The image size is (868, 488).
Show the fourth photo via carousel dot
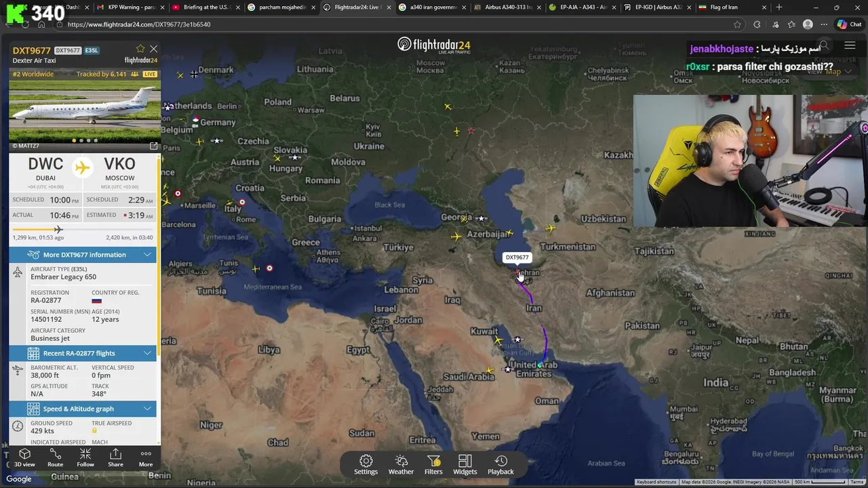click(x=96, y=140)
